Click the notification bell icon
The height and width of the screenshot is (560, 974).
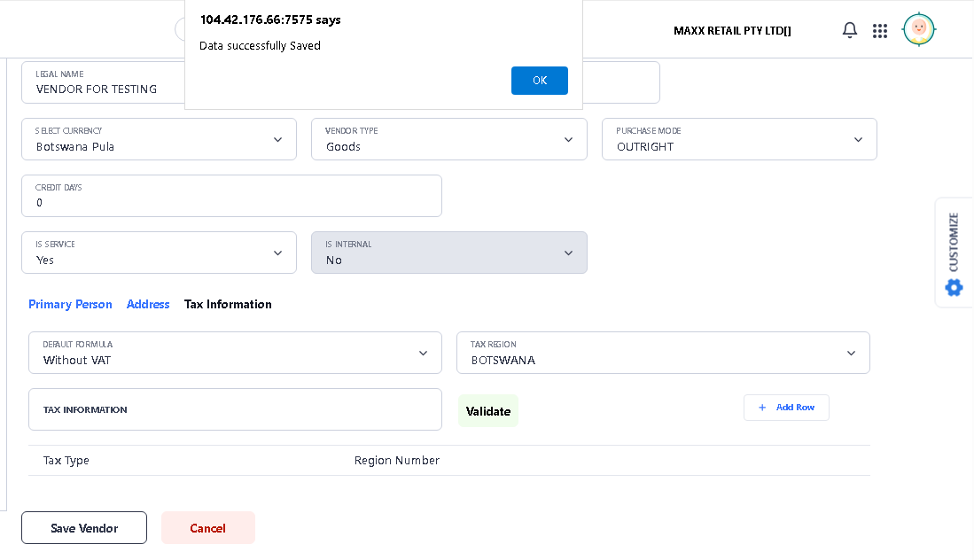click(x=849, y=30)
